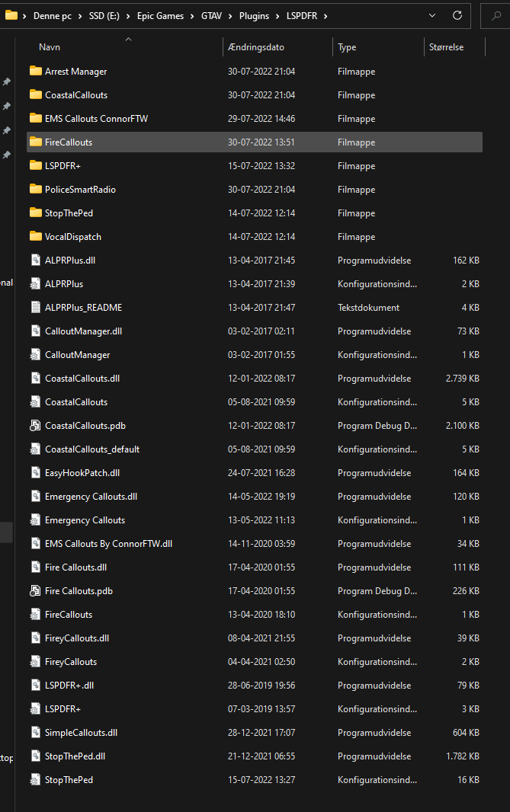Expand the chevron before Denne pc
This screenshot has height=812, width=510.
pyautogui.click(x=24, y=16)
